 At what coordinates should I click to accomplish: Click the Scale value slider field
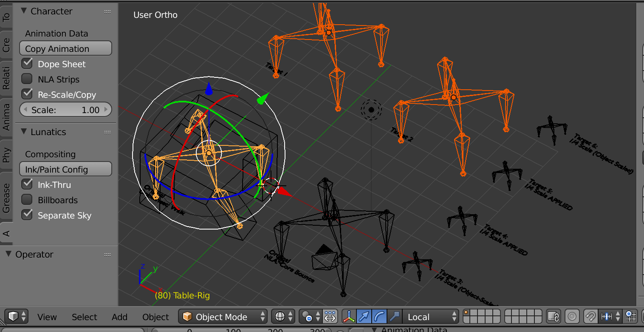(x=65, y=110)
